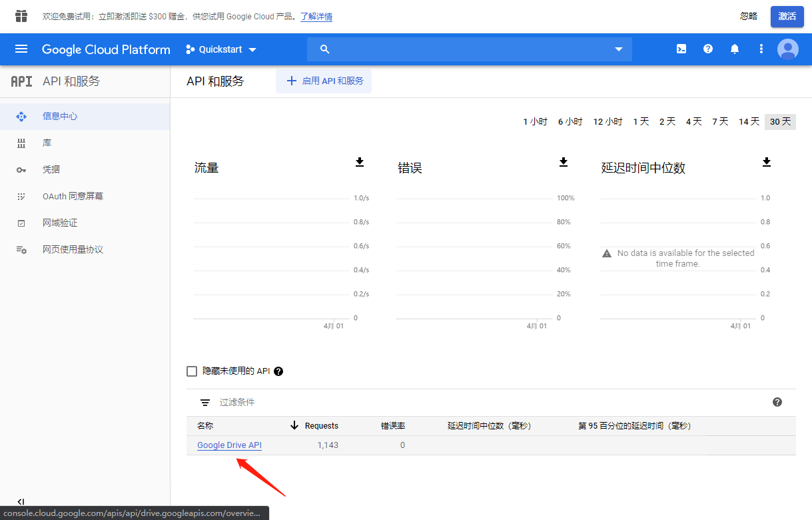Click the OAuth 同意屏幕 icon

click(21, 196)
